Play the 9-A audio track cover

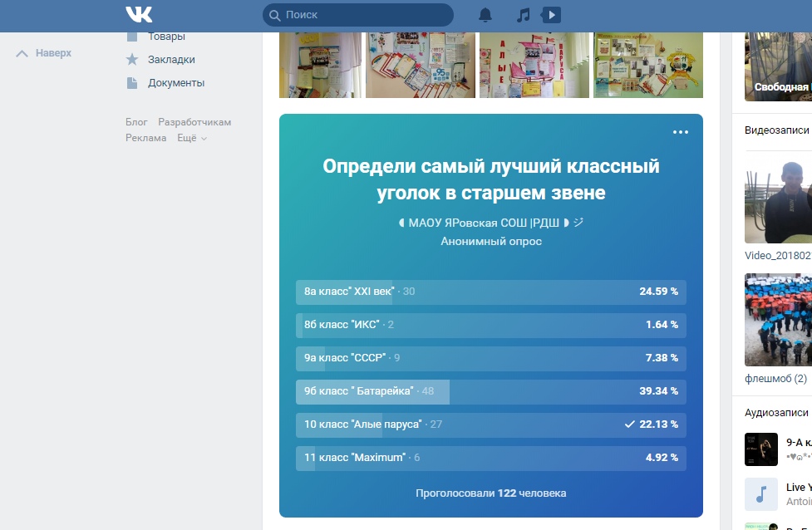(x=760, y=449)
